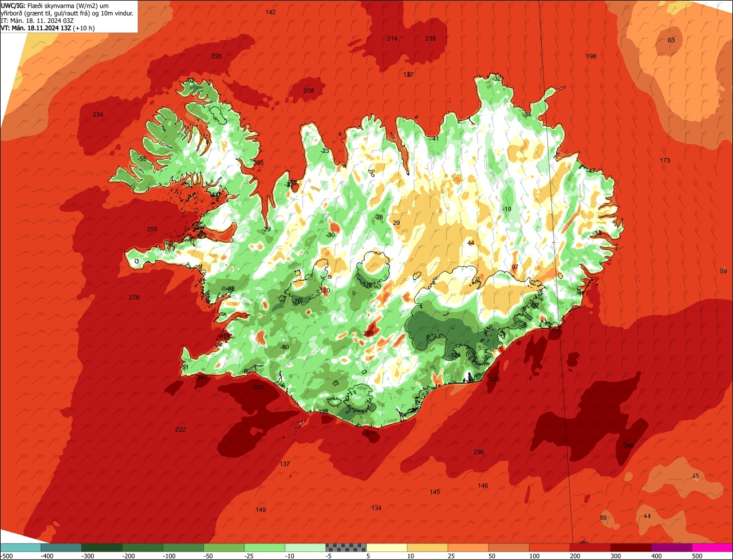This screenshot has height=560, width=733.
Task: Click the sea value 278
Action: click(x=134, y=297)
